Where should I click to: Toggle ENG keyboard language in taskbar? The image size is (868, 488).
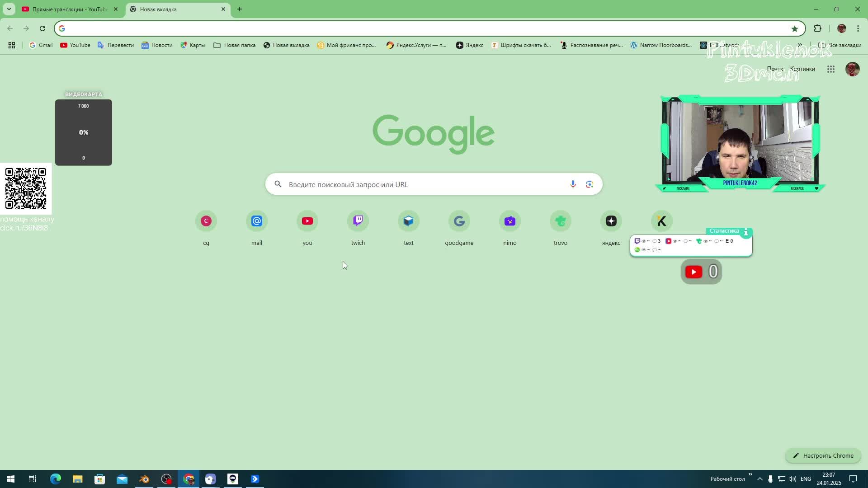click(806, 479)
